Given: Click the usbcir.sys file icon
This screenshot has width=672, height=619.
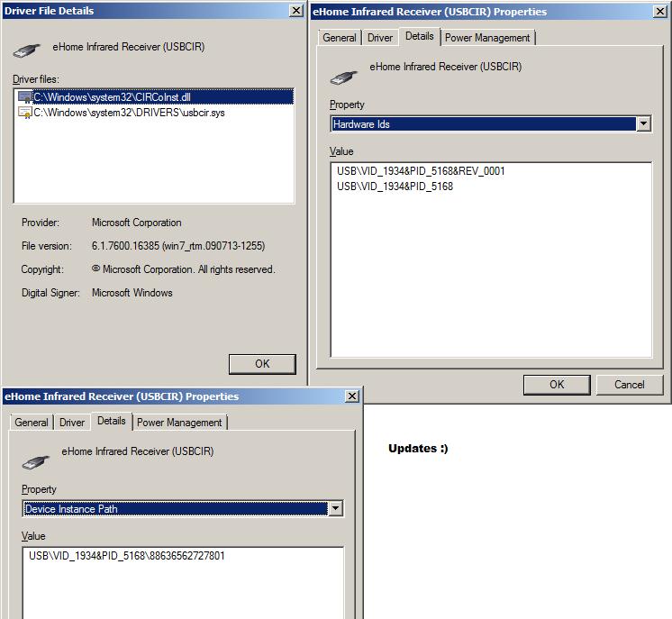Looking at the screenshot, I should 25,113.
